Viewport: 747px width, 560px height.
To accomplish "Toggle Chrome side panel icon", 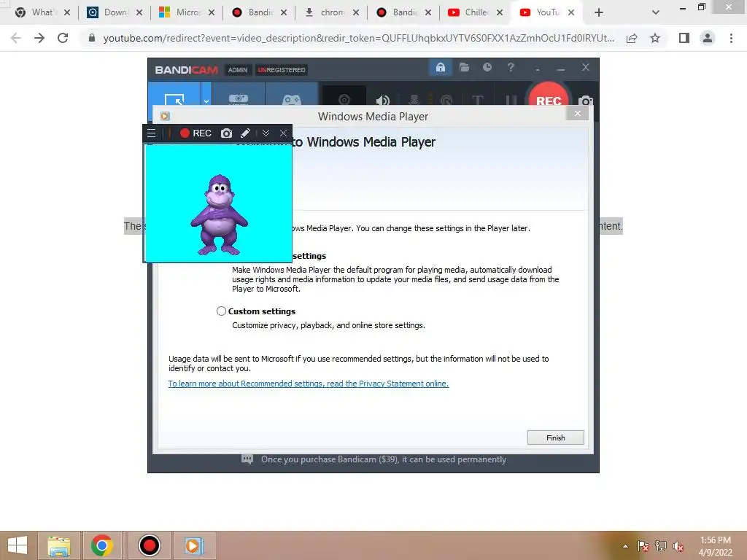I will click(684, 38).
